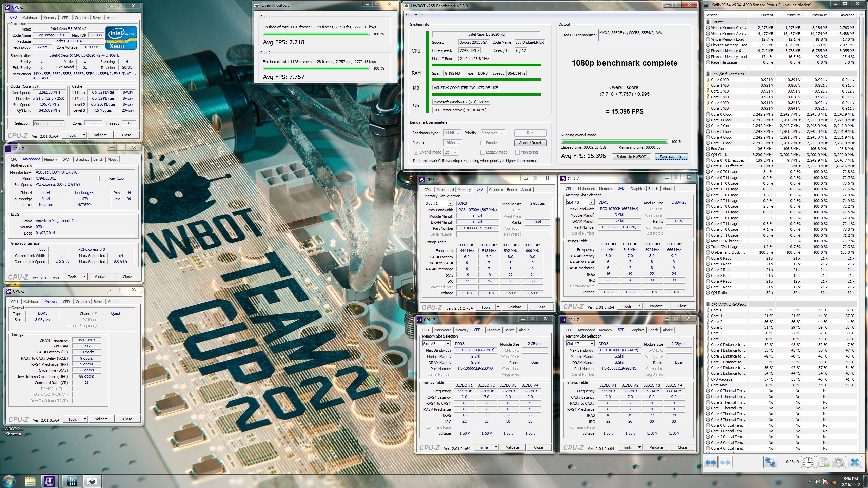This screenshot has width=868, height=488.
Task: Click the Part 2 encode progress bar
Action: click(x=316, y=68)
